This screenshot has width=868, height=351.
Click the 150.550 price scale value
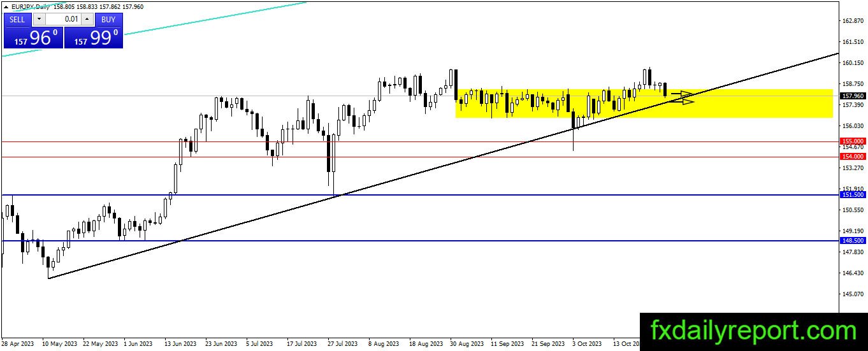(853, 210)
